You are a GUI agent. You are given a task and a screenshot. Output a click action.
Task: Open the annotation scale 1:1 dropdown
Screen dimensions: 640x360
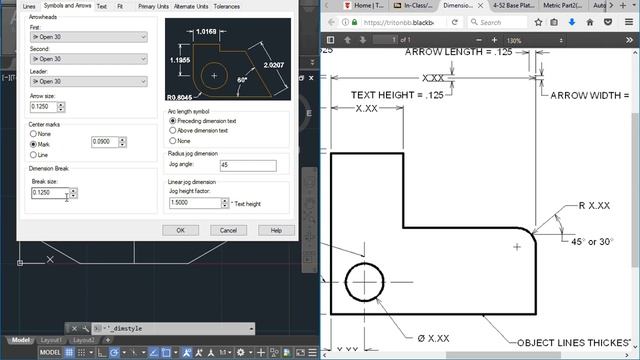(x=225, y=352)
